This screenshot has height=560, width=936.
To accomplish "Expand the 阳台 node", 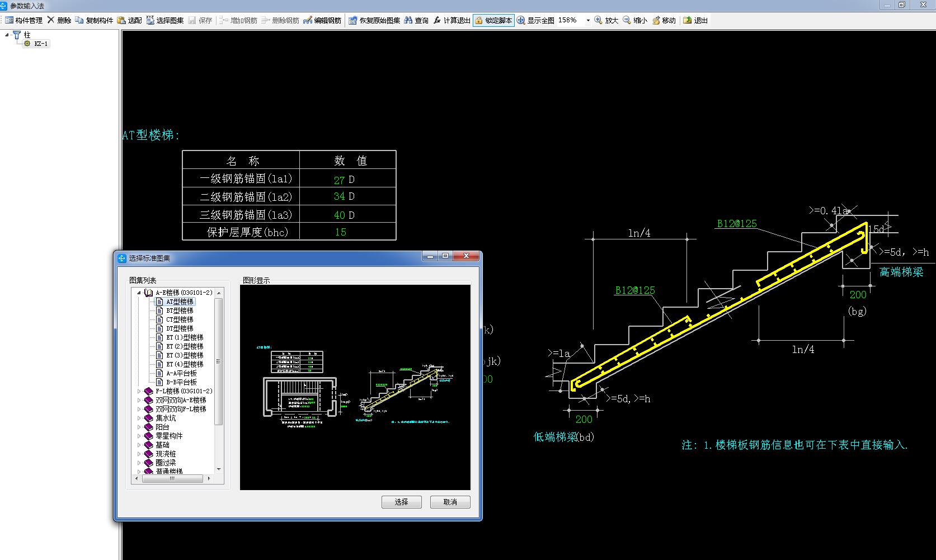I will [139, 427].
